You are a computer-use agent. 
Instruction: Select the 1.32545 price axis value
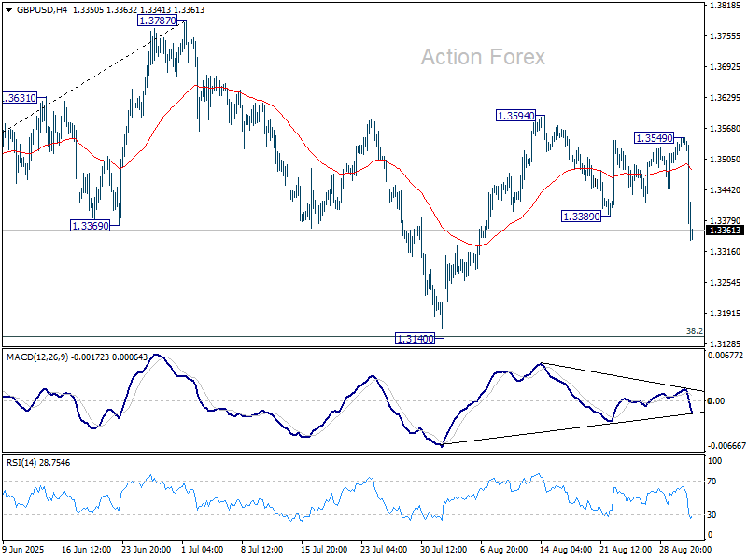click(726, 283)
